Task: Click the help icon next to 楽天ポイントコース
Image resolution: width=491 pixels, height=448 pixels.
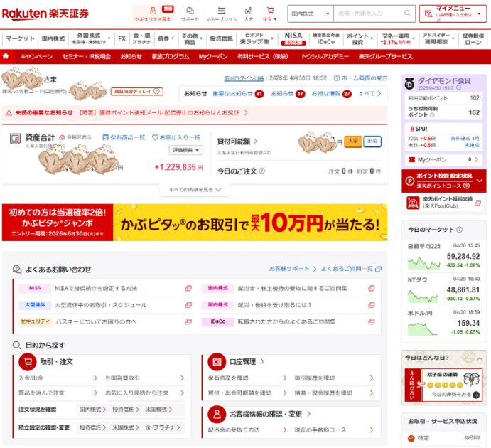Action: (x=466, y=186)
